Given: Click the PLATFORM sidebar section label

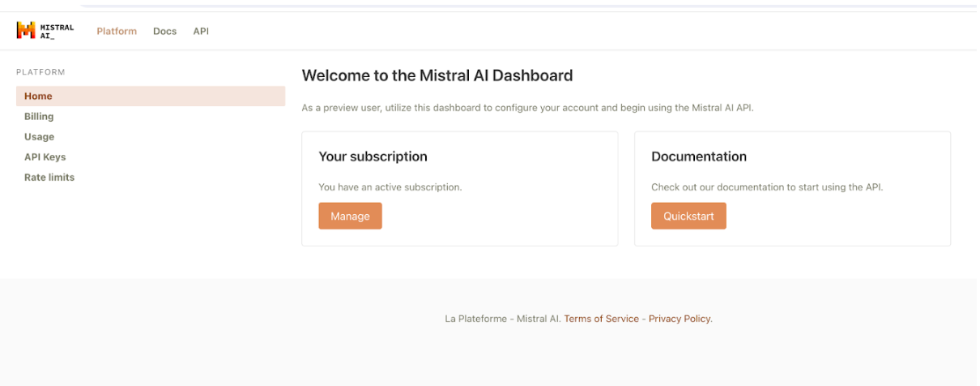Looking at the screenshot, I should pos(40,72).
